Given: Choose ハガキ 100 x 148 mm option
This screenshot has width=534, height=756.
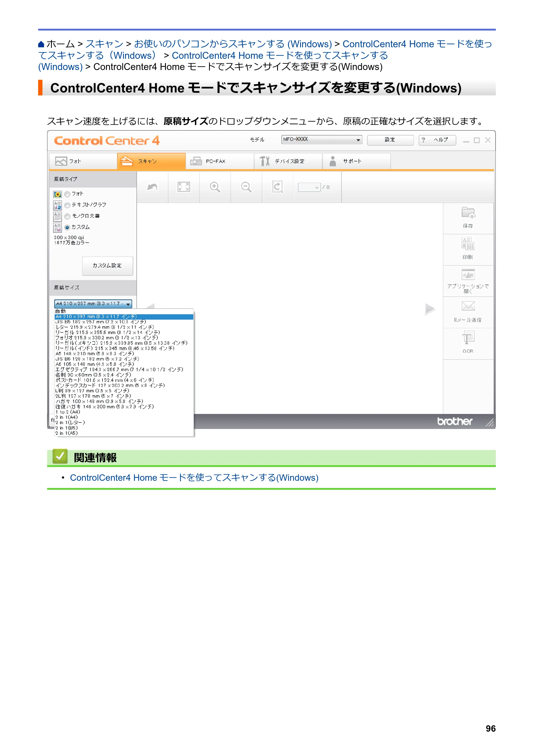Looking at the screenshot, I should [x=124, y=401].
